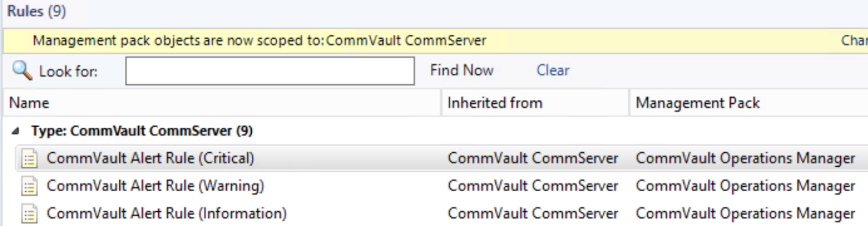The image size is (868, 226).
Task: Click the Critical alert rule's document icon
Action: tap(29, 159)
